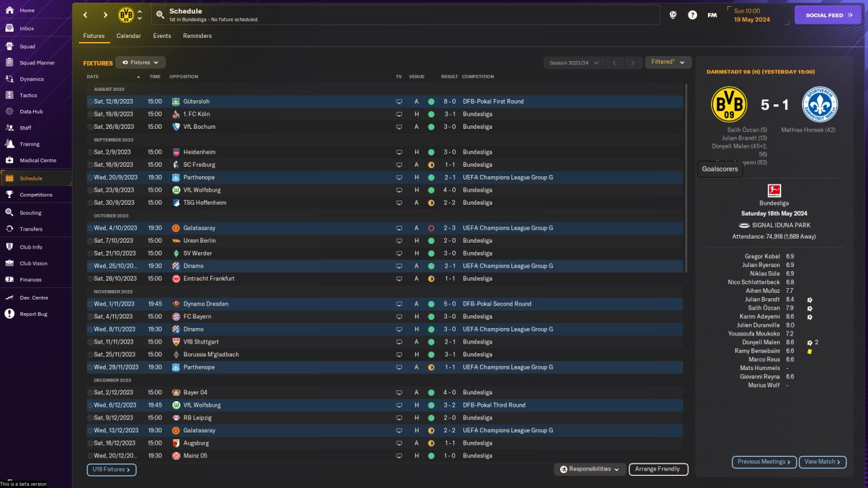Open the Medical Centre icon

(x=9, y=161)
